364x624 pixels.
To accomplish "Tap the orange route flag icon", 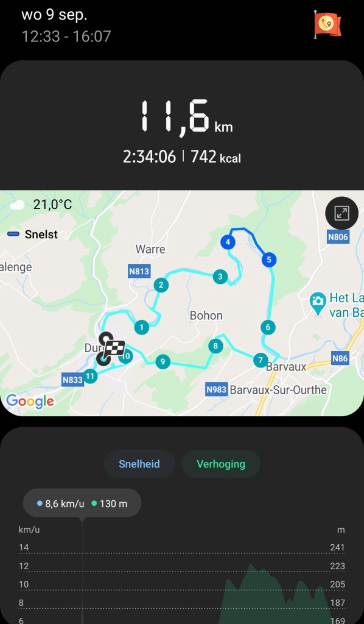I will [327, 24].
